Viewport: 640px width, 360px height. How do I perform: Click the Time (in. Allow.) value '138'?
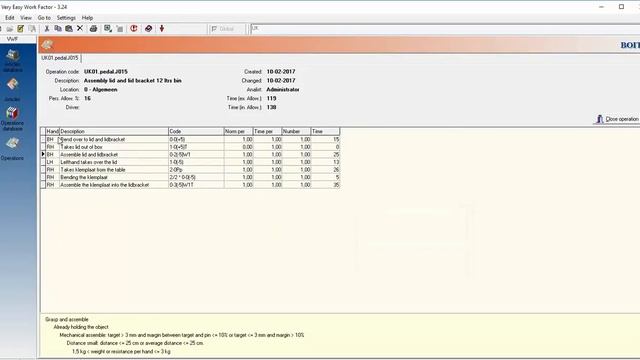click(x=271, y=108)
